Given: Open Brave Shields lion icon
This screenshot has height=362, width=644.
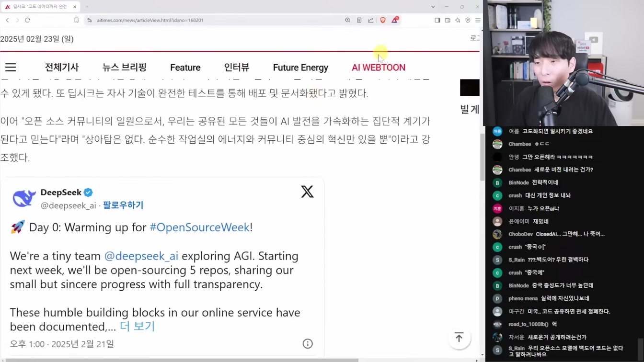Looking at the screenshot, I should (x=383, y=20).
